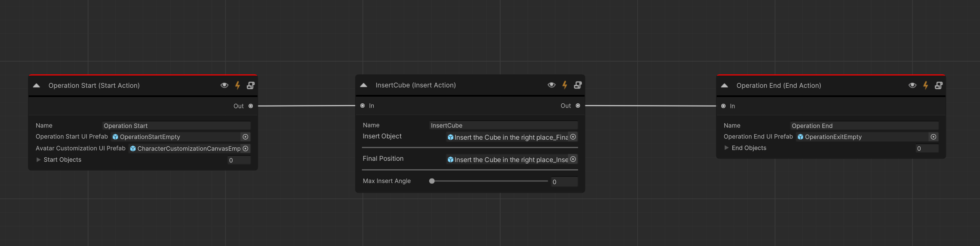The image size is (980, 246).
Task: Toggle eye visibility on InsertCube node
Action: click(552, 85)
